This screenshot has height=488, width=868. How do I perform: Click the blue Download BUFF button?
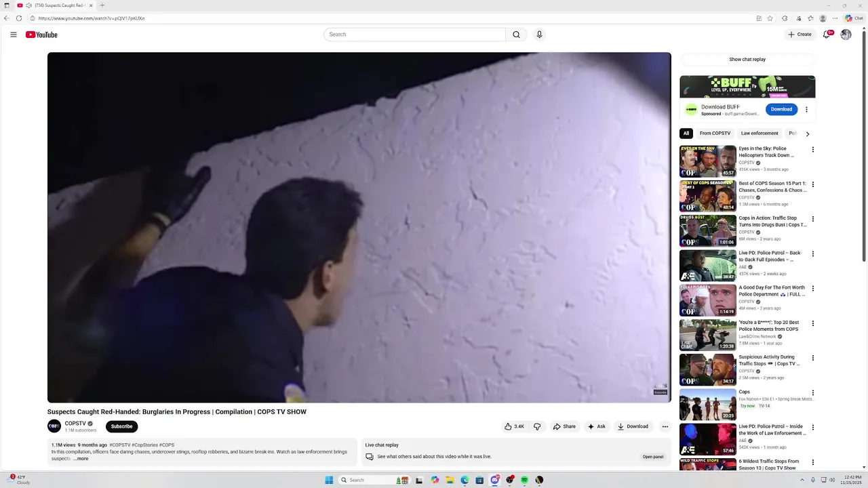click(781, 109)
